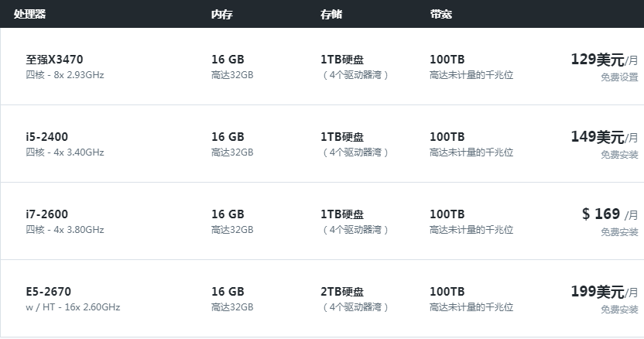Select the 存储 column header
644x339 pixels.
coord(331,14)
